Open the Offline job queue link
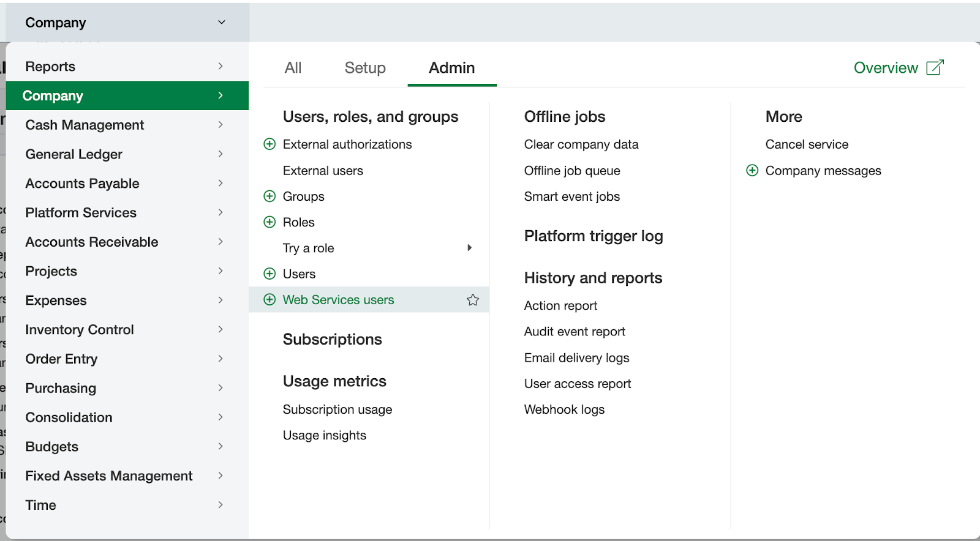Screen dimensions: 980x541 tap(571, 171)
